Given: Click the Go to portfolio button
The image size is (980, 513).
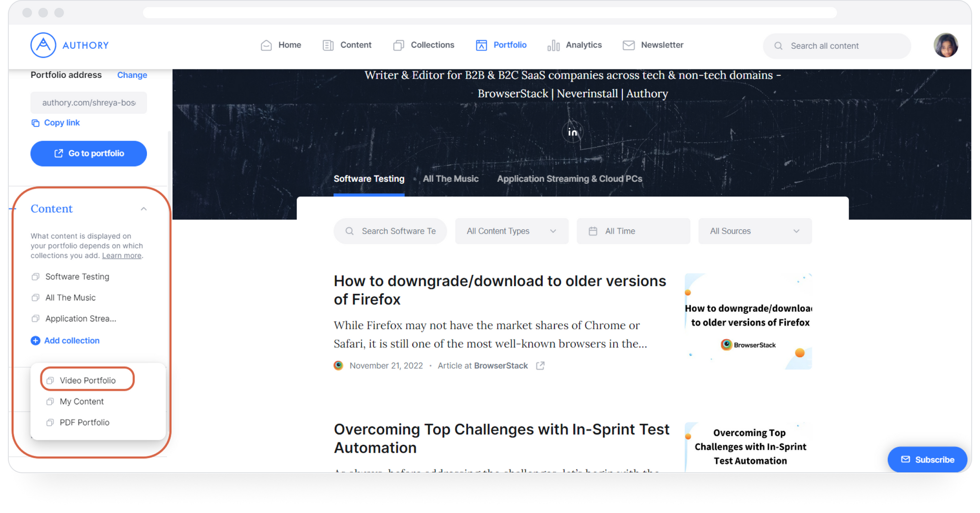Looking at the screenshot, I should (89, 154).
